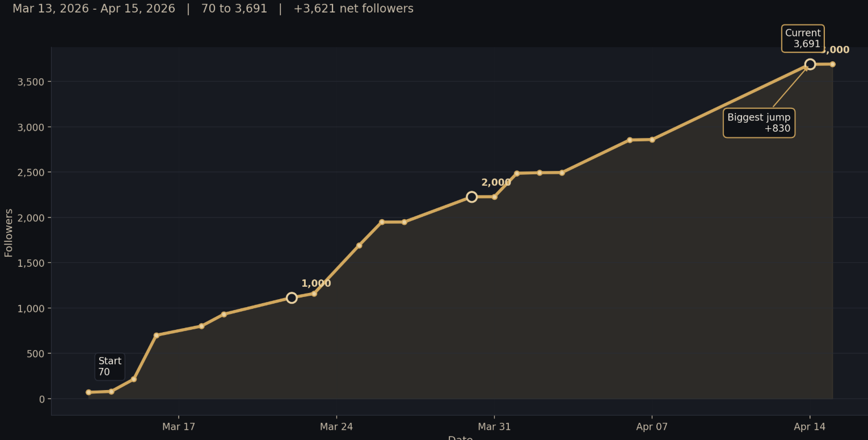Image resolution: width=868 pixels, height=440 pixels.
Task: Select the 70 to 3,691 header text
Action: pyautogui.click(x=233, y=9)
